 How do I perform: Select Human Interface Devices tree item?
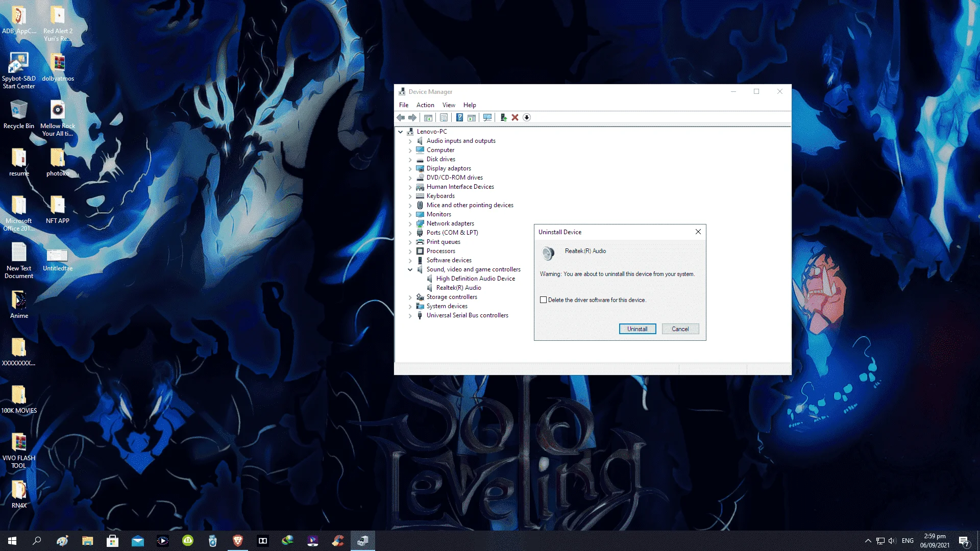[x=460, y=187]
